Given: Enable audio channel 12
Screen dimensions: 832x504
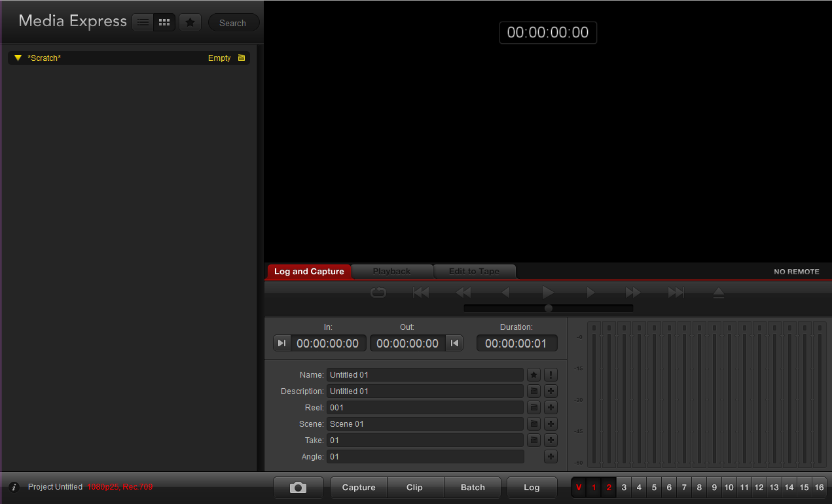Looking at the screenshot, I should click(759, 488).
